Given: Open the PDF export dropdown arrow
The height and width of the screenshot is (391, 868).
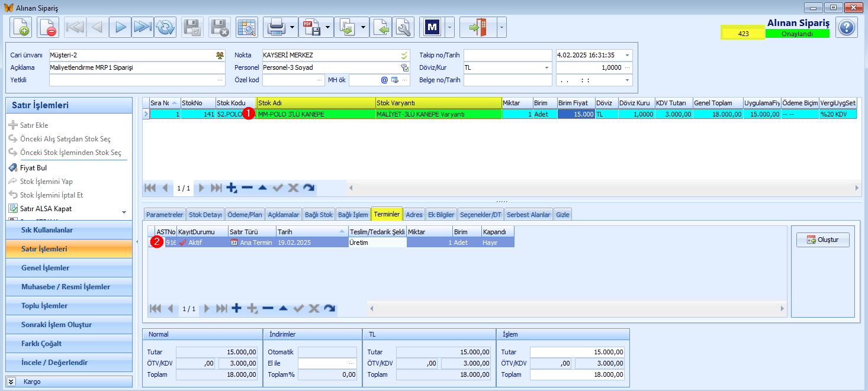Looking at the screenshot, I should tap(328, 27).
